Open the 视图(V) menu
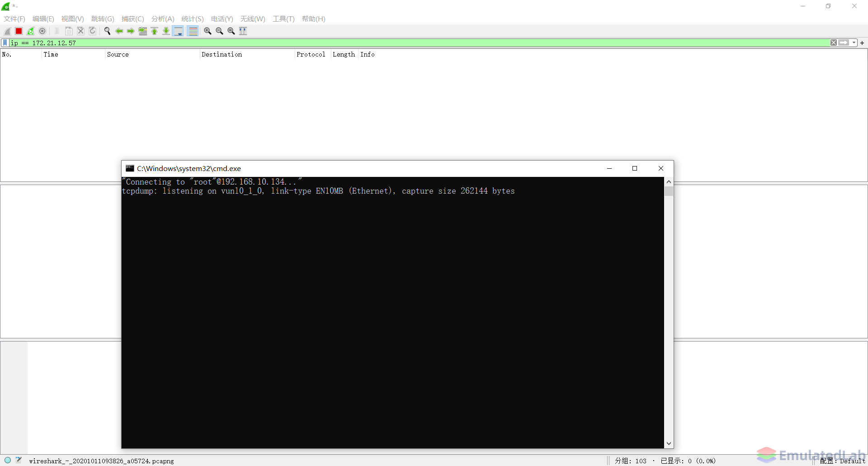This screenshot has width=868, height=466. [73, 19]
